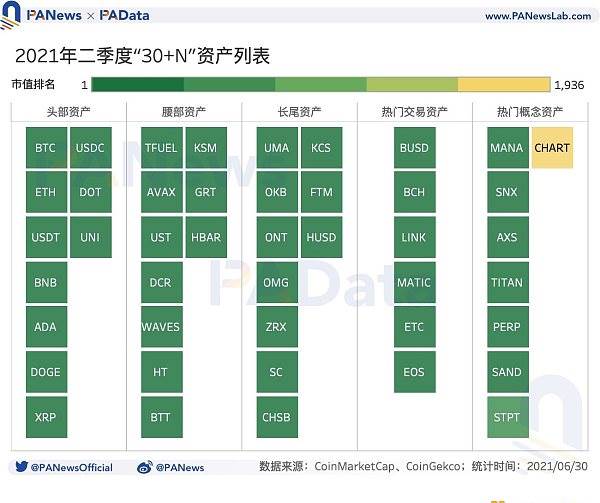
Task: Select the ETH tile
Action: pos(46,192)
